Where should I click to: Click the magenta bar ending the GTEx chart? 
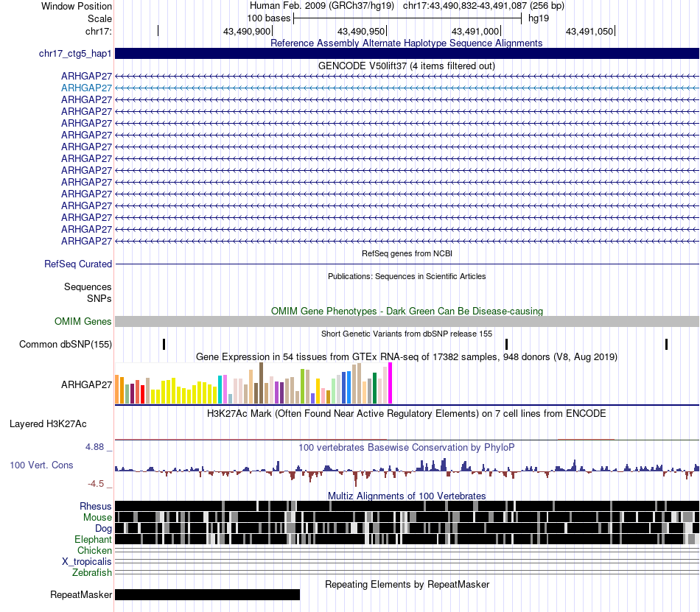(x=391, y=383)
